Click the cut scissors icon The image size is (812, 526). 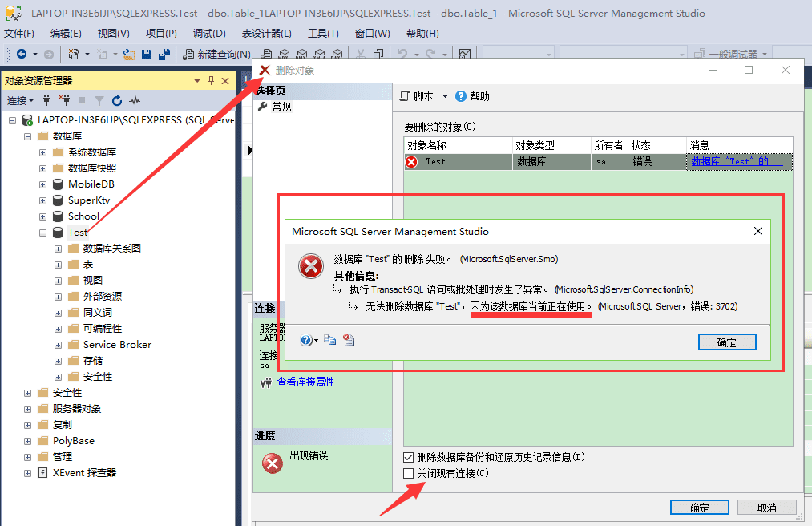(361, 54)
